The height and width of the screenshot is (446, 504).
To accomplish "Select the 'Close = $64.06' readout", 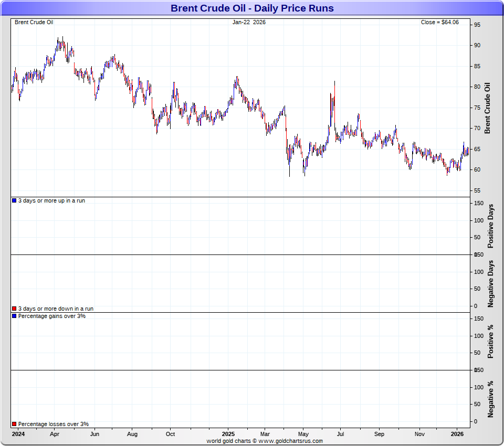I will coord(439,22).
